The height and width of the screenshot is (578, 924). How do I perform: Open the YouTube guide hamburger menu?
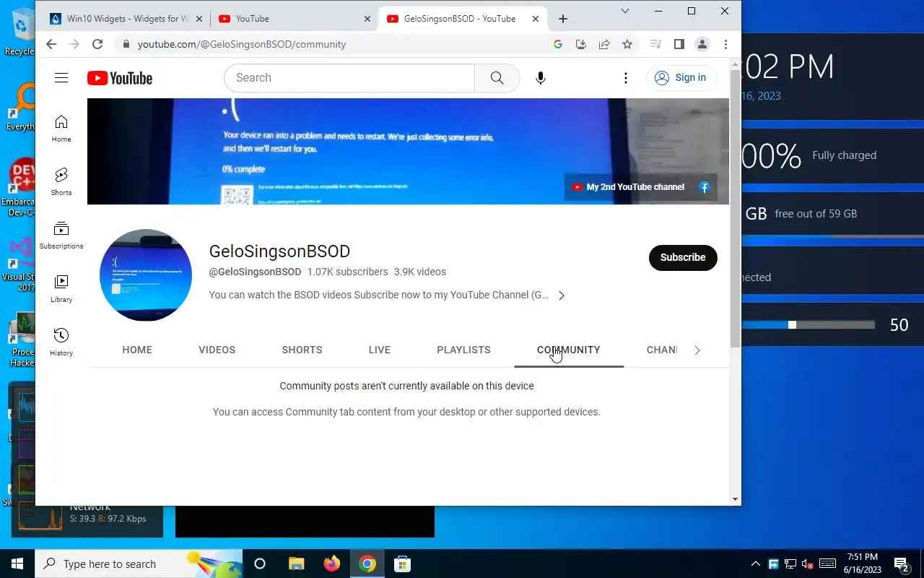pyautogui.click(x=61, y=78)
